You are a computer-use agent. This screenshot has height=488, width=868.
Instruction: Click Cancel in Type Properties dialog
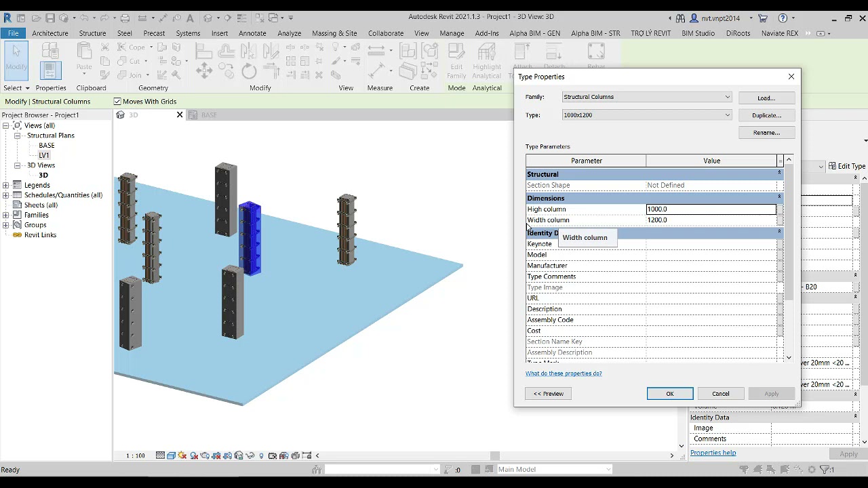tap(721, 394)
